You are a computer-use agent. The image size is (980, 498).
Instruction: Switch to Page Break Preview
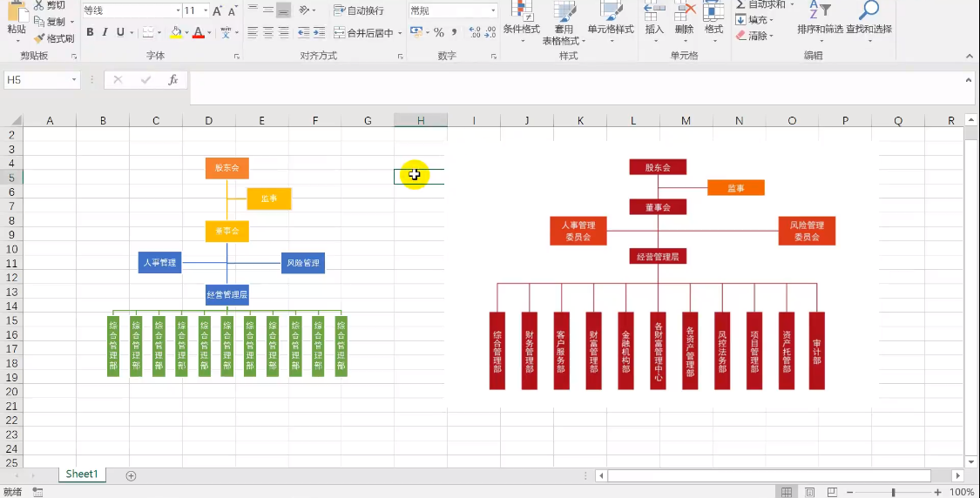tap(832, 493)
